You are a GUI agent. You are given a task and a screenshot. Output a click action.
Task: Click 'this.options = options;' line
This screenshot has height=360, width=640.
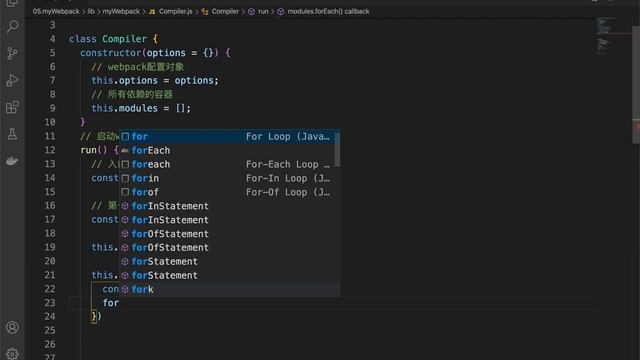[x=155, y=80]
